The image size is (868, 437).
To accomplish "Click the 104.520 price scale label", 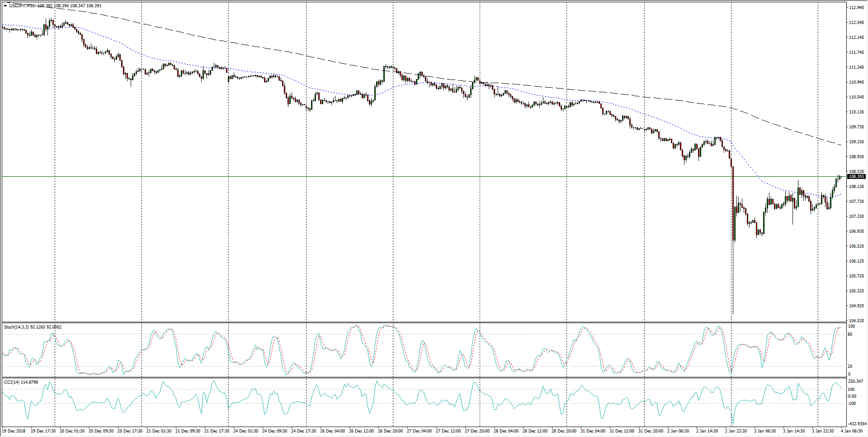I will pyautogui.click(x=856, y=320).
